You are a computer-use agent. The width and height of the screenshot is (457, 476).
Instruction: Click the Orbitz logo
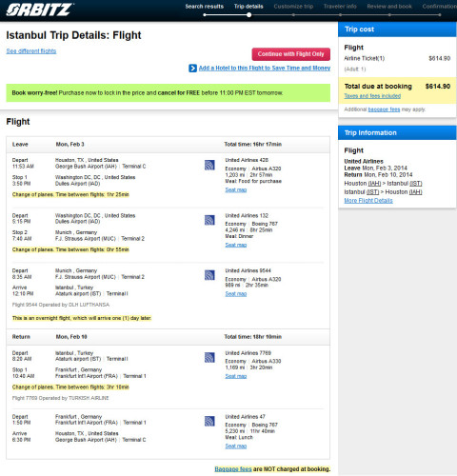coord(40,10)
